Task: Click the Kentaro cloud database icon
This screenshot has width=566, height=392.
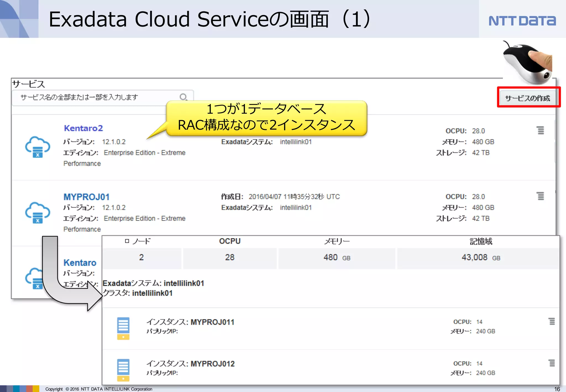Action: pyautogui.click(x=34, y=278)
